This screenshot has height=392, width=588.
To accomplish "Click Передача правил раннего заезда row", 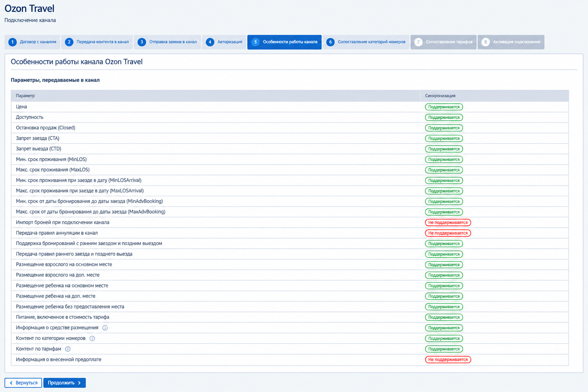I will coord(290,254).
